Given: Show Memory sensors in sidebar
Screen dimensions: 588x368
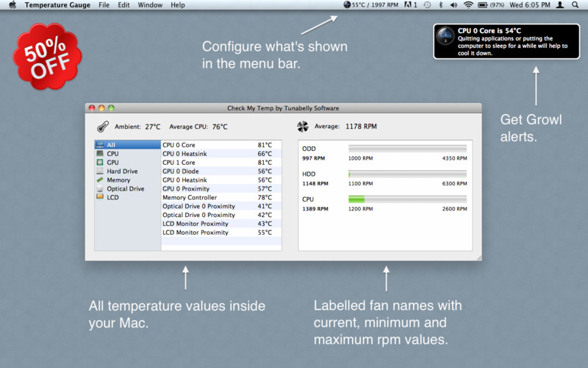Looking at the screenshot, I should (118, 180).
